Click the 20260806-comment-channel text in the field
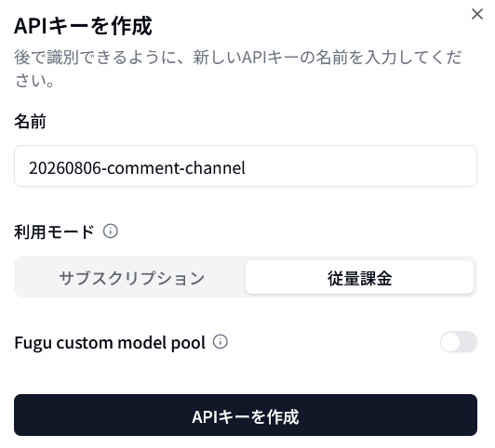The height and width of the screenshot is (448, 495). pyautogui.click(x=137, y=167)
